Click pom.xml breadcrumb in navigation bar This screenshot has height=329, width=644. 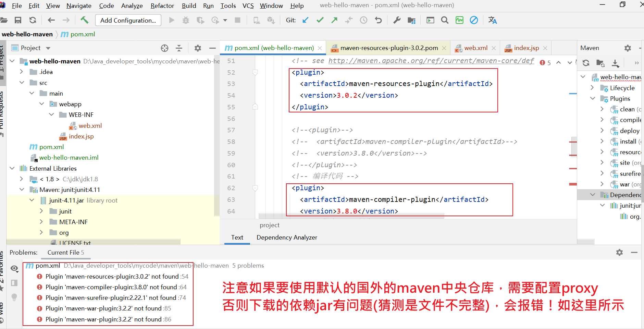78,34
